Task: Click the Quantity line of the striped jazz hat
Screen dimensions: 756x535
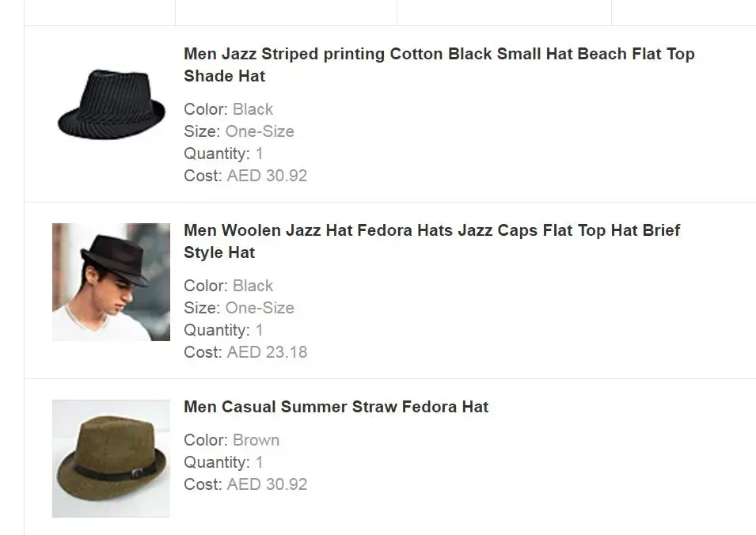Action: coord(223,154)
